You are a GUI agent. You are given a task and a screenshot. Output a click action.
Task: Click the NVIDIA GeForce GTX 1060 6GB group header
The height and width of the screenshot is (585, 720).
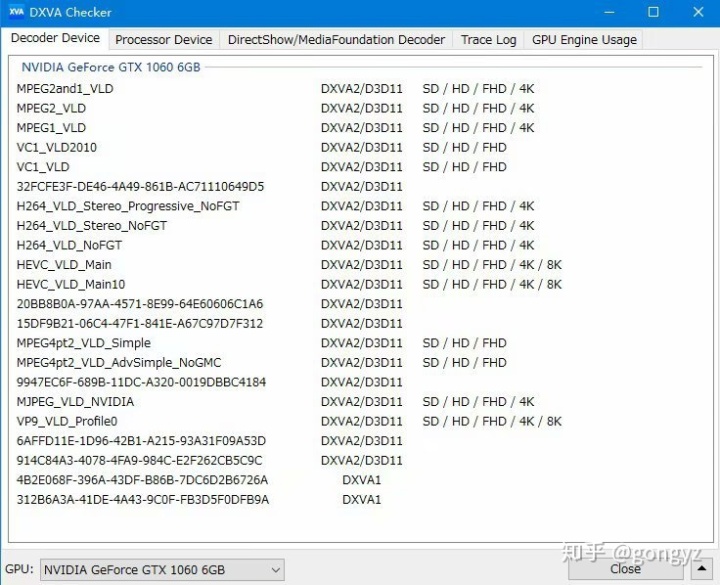[x=111, y=67]
